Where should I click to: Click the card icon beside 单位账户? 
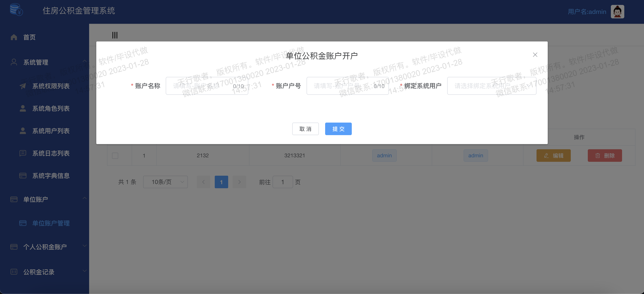(14, 199)
